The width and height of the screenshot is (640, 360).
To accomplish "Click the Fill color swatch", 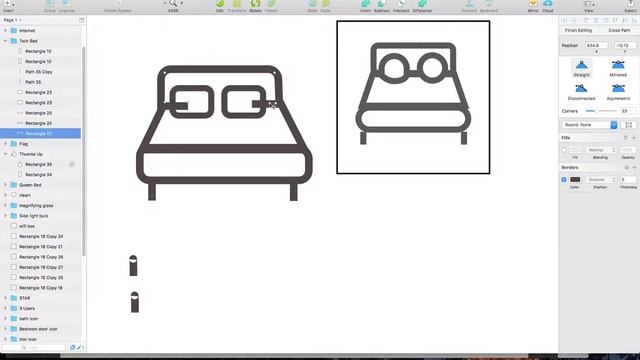I will 575,150.
